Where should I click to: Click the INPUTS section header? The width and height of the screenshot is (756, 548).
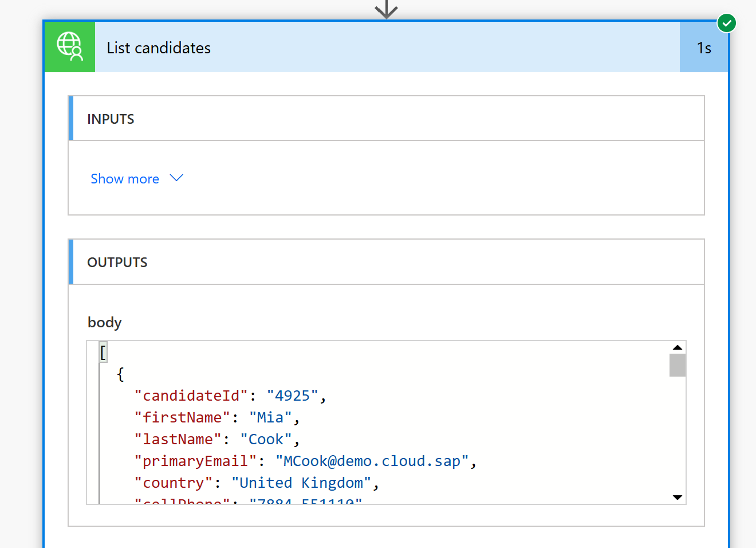[x=386, y=119]
